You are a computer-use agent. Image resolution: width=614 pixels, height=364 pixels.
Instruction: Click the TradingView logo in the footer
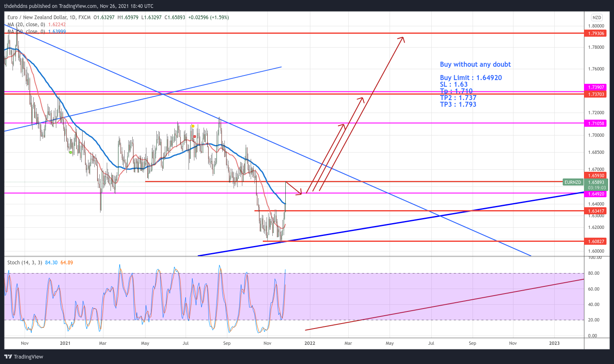(24, 356)
